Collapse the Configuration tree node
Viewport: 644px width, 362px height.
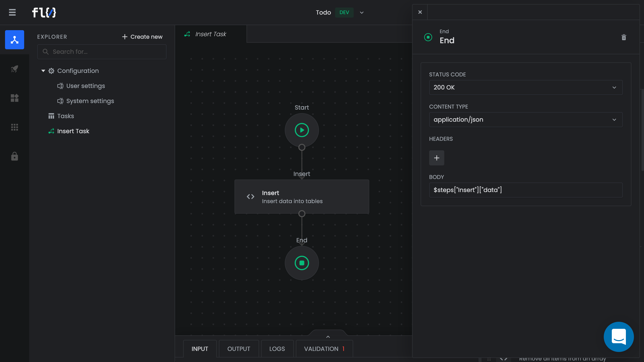(x=43, y=71)
